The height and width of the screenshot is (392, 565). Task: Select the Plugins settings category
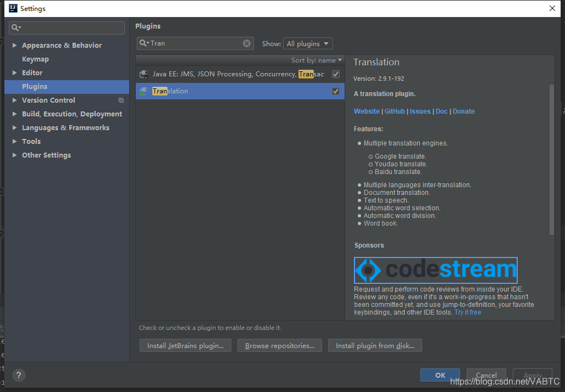[67, 86]
